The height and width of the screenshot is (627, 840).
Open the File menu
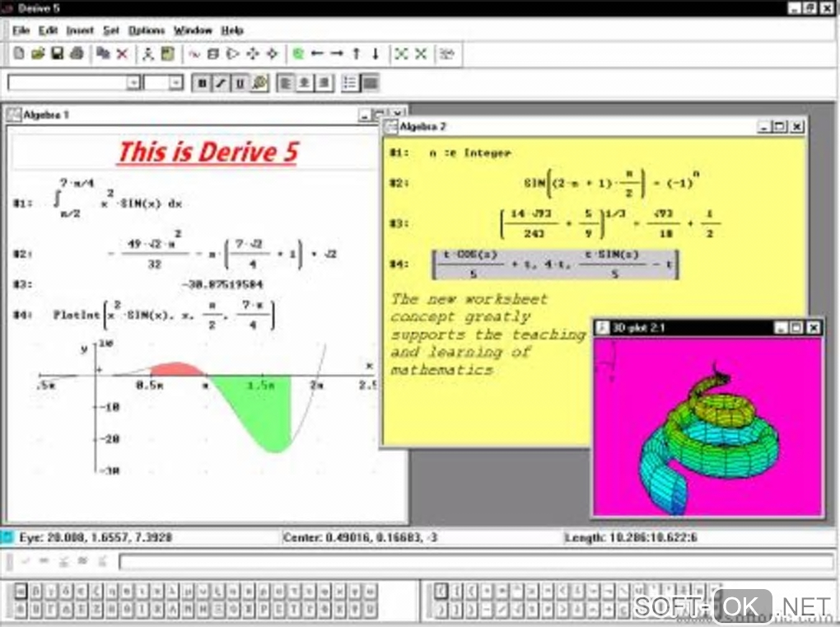pos(21,30)
